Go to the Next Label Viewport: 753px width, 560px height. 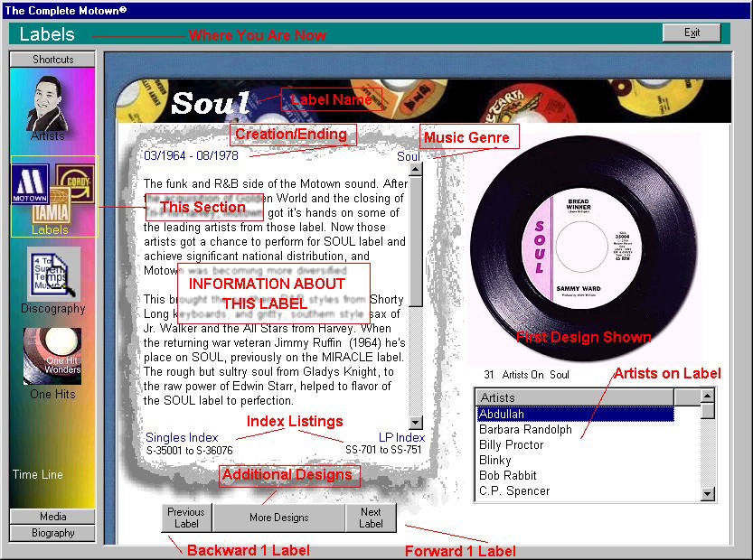(x=371, y=518)
